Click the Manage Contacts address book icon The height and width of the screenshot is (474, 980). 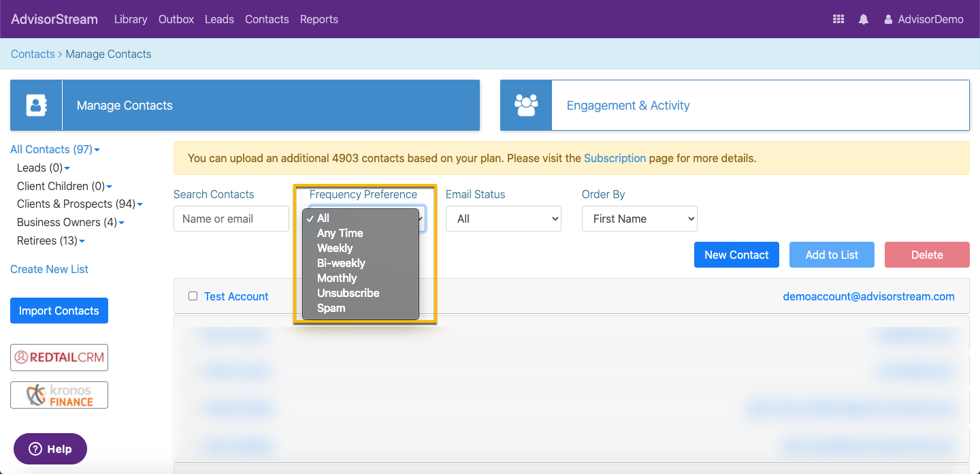(36, 105)
